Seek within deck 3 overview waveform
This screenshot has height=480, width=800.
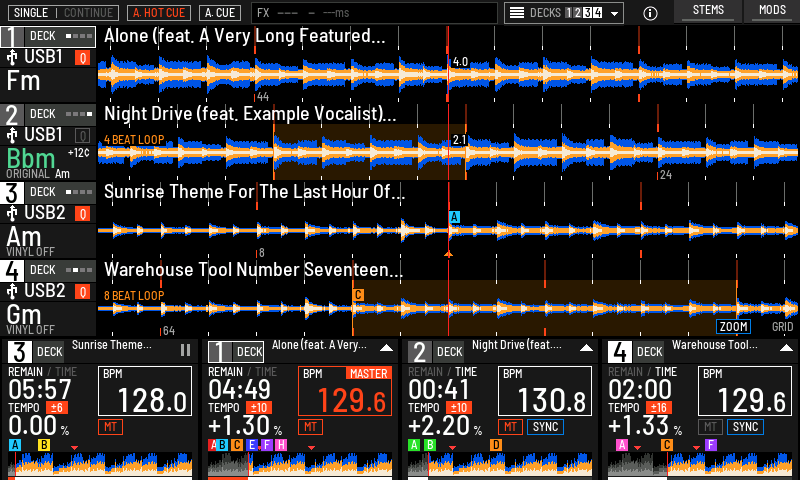coord(100,465)
